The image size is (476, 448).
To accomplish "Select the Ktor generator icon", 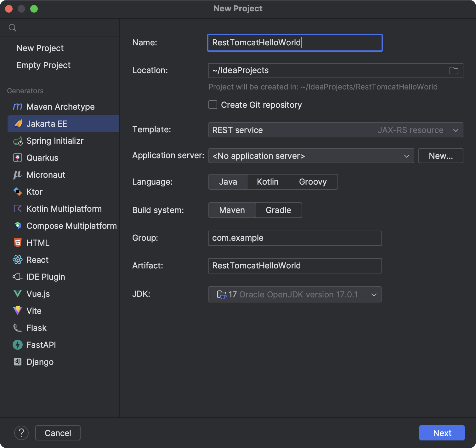I will click(17, 192).
